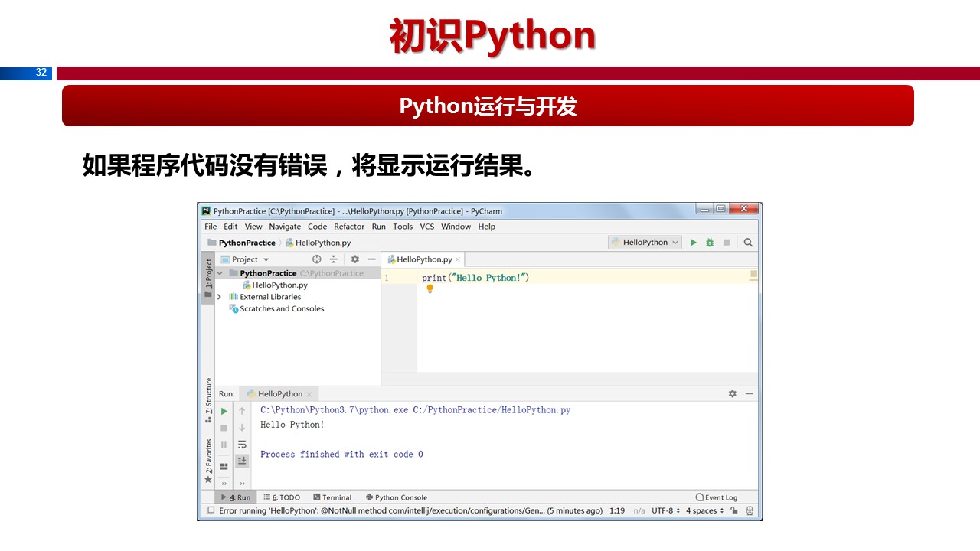Viewport: 980px width, 551px height.
Task: Click the print("Hello Python!") code line
Action: [x=475, y=278]
